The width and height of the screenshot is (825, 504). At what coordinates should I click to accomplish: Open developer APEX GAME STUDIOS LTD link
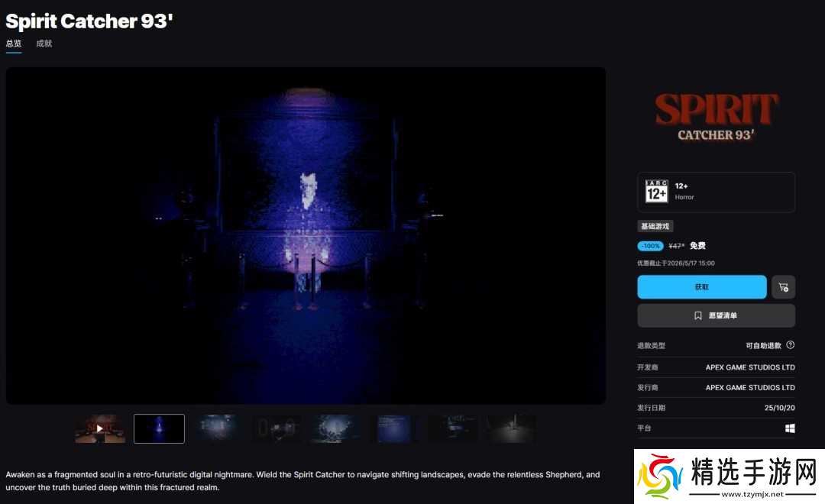click(x=750, y=367)
